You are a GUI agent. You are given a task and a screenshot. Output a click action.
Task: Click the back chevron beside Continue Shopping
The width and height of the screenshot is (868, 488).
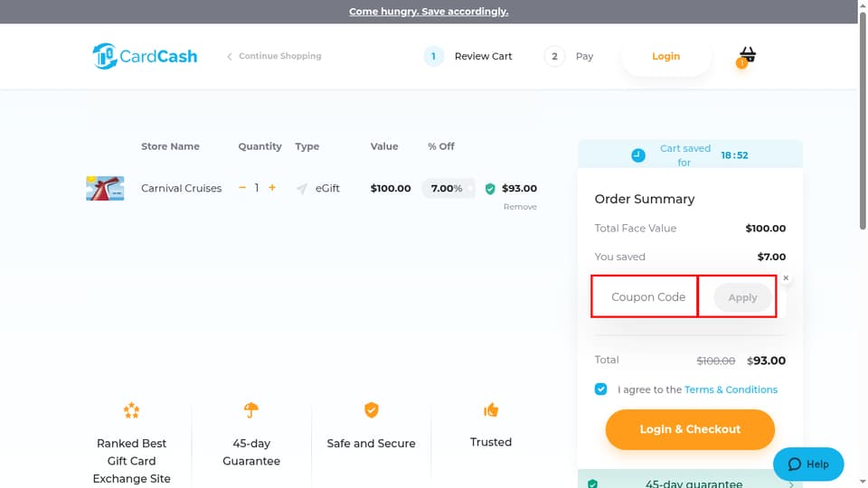point(229,56)
